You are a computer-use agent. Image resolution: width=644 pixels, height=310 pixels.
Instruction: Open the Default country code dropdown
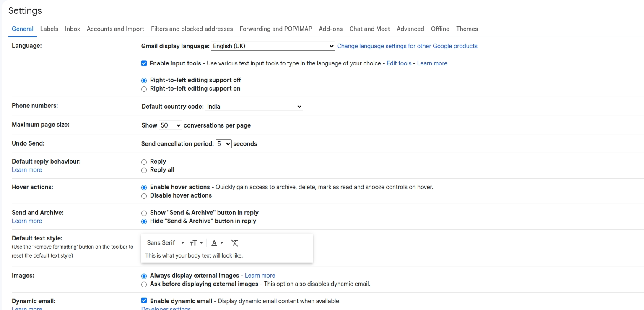(254, 107)
